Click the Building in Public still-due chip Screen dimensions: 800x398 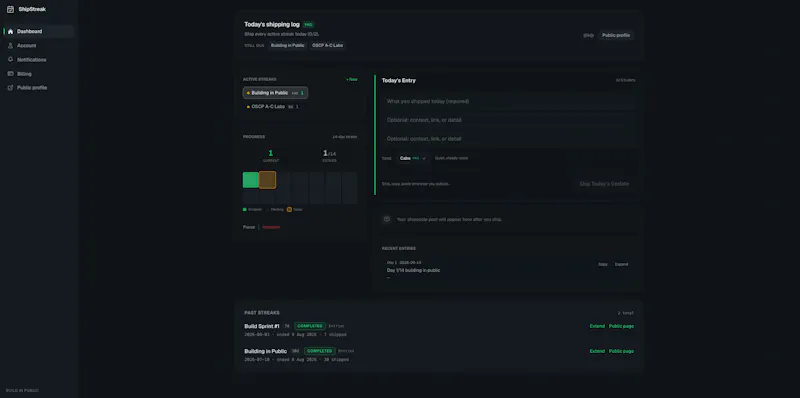(287, 45)
